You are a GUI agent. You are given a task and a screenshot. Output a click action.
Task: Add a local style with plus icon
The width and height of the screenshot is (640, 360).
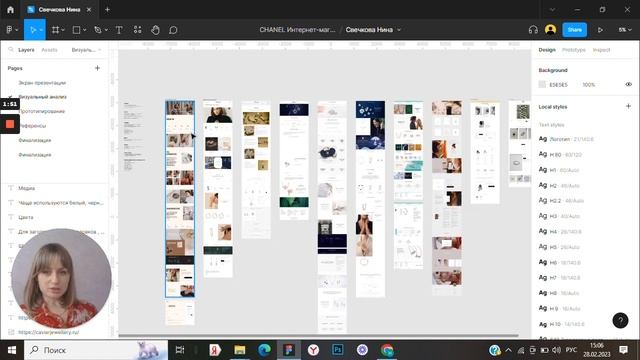coord(628,106)
